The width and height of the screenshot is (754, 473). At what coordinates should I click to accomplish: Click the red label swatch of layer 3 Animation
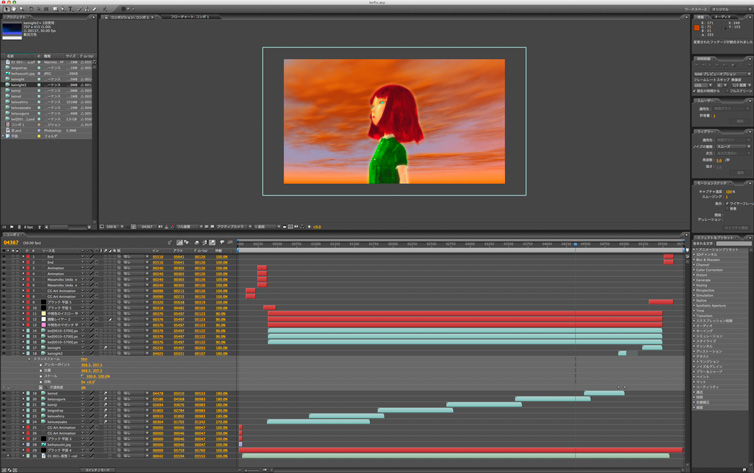(x=28, y=268)
